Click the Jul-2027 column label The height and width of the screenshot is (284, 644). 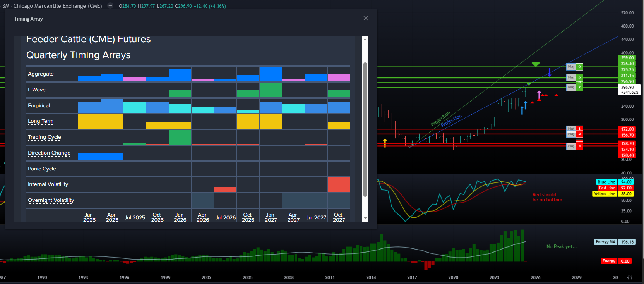click(316, 217)
